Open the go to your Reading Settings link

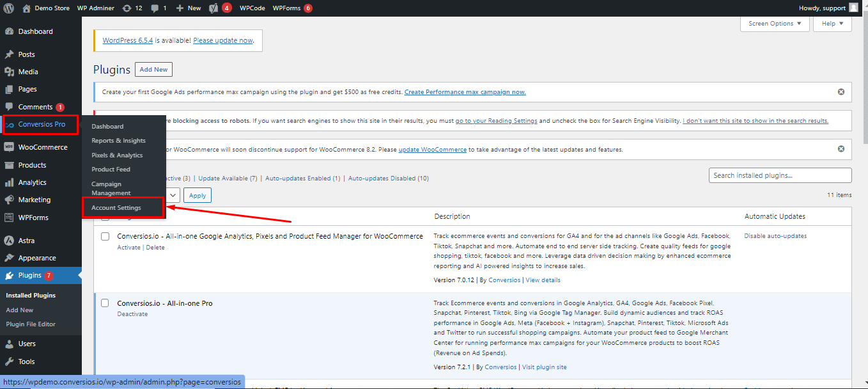click(x=497, y=121)
